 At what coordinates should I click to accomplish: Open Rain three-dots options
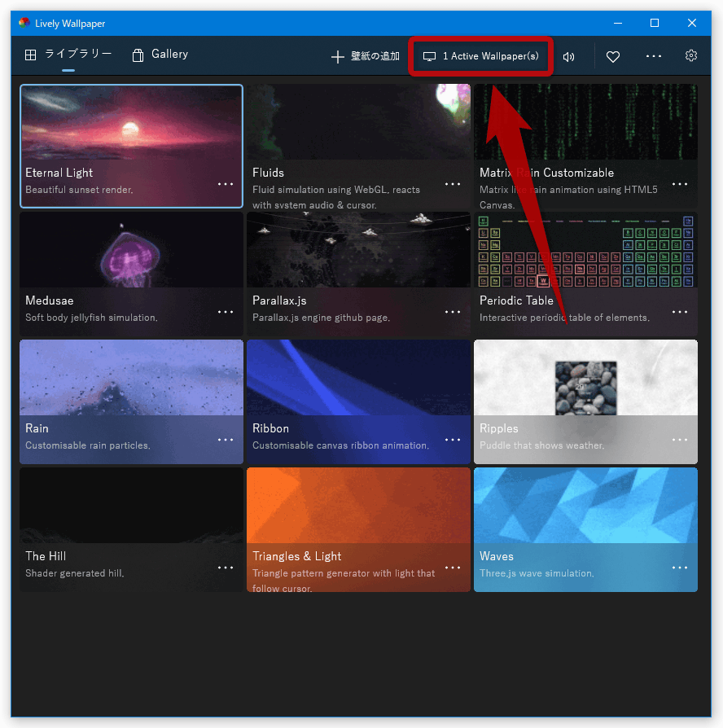[226, 440]
